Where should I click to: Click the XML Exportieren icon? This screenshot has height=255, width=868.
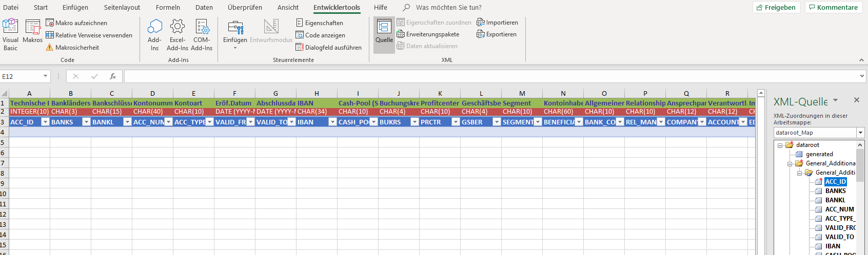pyautogui.click(x=481, y=34)
